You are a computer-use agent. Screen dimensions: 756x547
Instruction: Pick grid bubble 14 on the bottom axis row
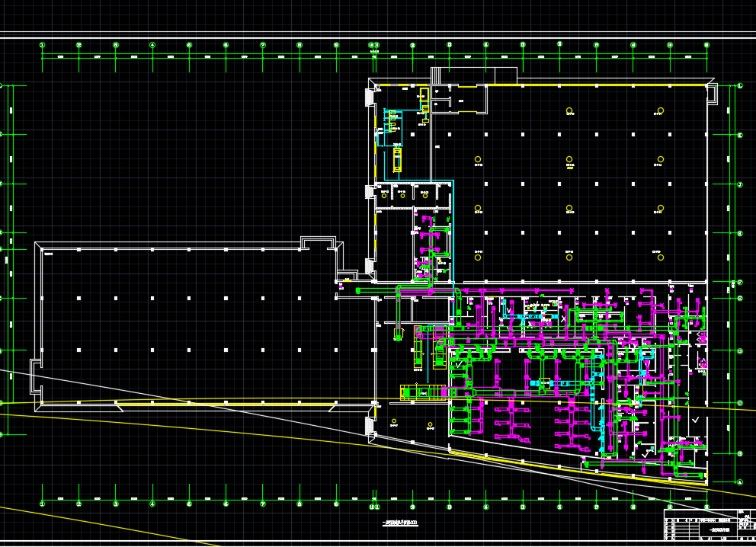pyautogui.click(x=486, y=507)
